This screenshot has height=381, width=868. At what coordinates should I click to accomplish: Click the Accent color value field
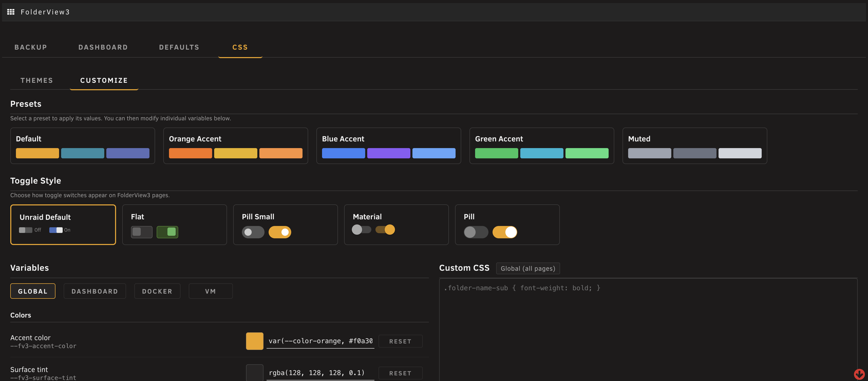click(x=320, y=341)
